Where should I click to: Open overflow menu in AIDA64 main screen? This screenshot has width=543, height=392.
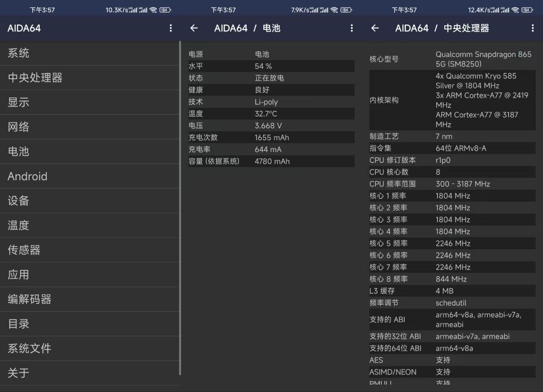point(171,28)
